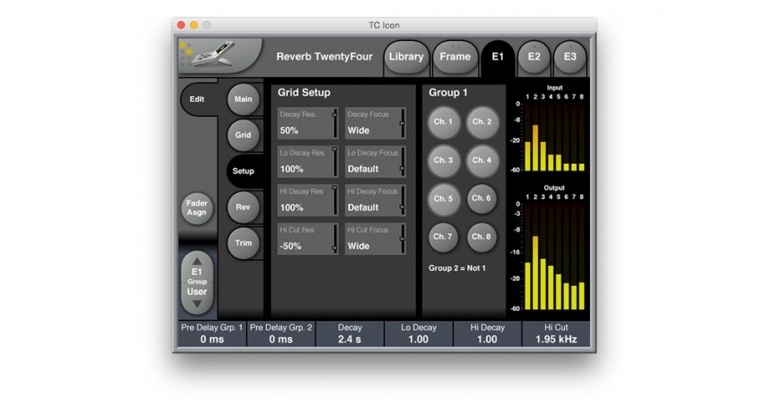The width and height of the screenshot is (770, 418).
Task: Select the Decay Focus Wide field
Action: [x=376, y=123]
